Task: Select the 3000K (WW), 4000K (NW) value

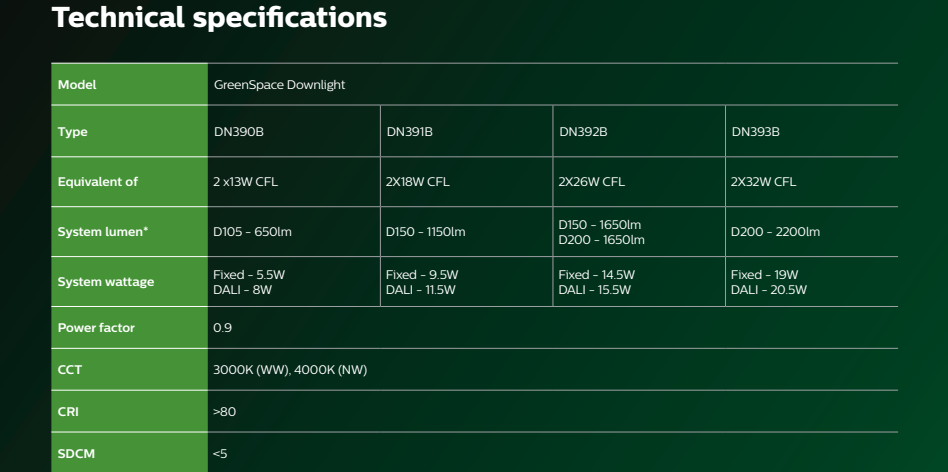Action: pyautogui.click(x=290, y=370)
